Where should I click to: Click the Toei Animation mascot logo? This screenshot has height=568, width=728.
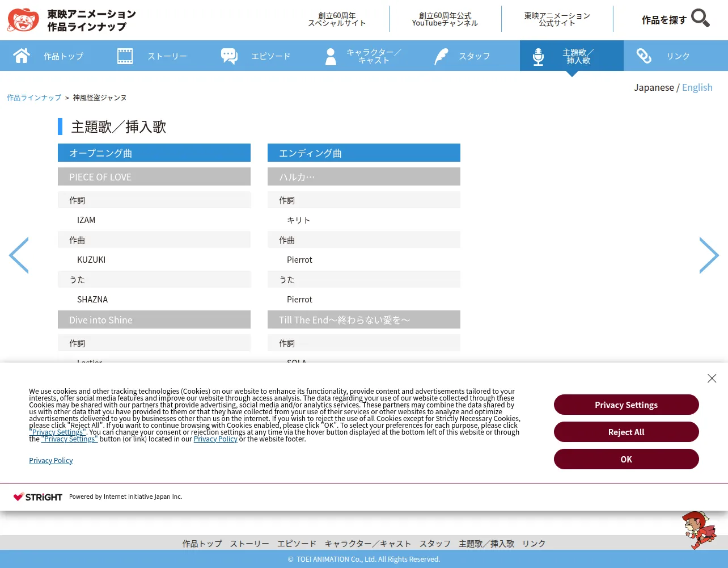23,20
